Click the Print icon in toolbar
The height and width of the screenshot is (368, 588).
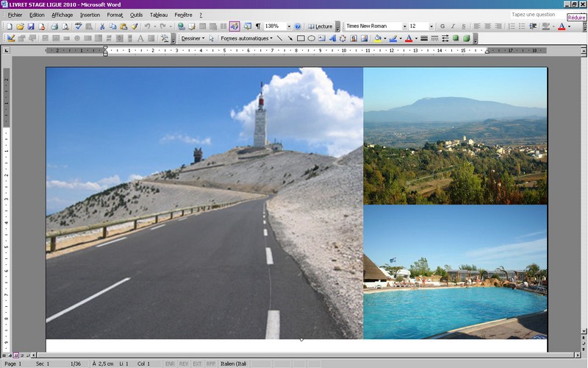point(52,26)
